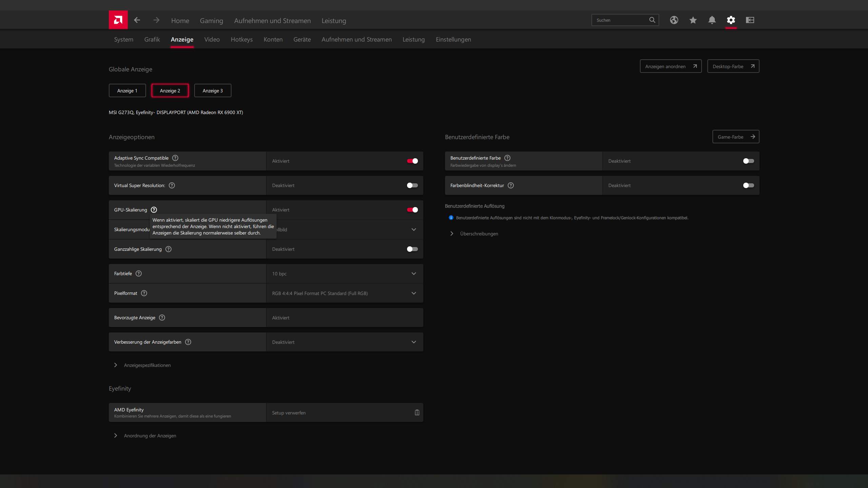Expand Anordnung der Anzeigen section
This screenshot has width=868, height=488.
click(x=145, y=435)
